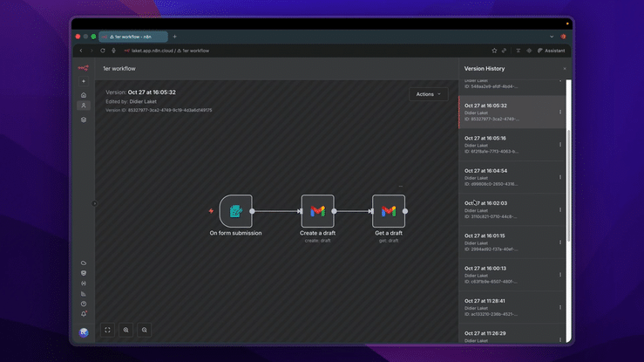Click the plus create button in the n8n sidebar
644x362 pixels.
coord(84,81)
